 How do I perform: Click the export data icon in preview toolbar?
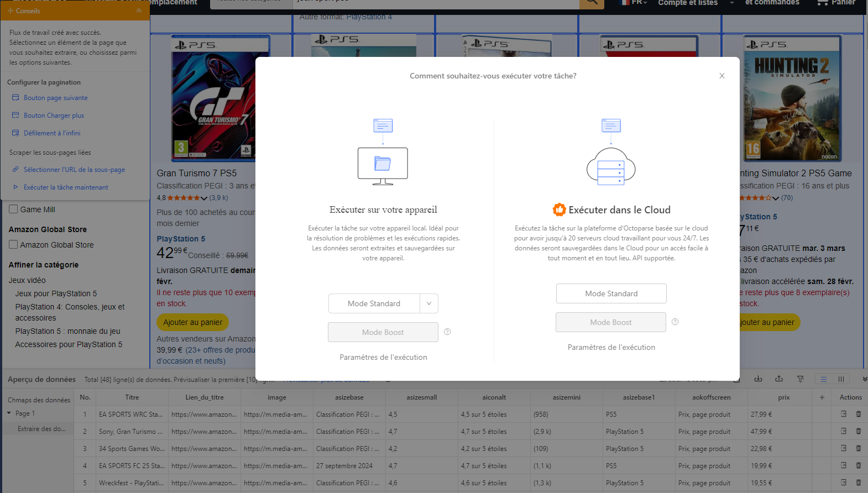(779, 379)
